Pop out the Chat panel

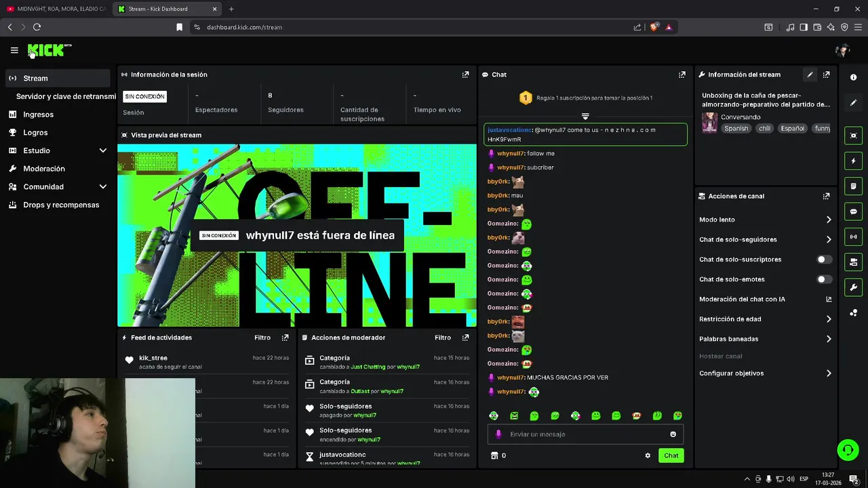coord(682,75)
